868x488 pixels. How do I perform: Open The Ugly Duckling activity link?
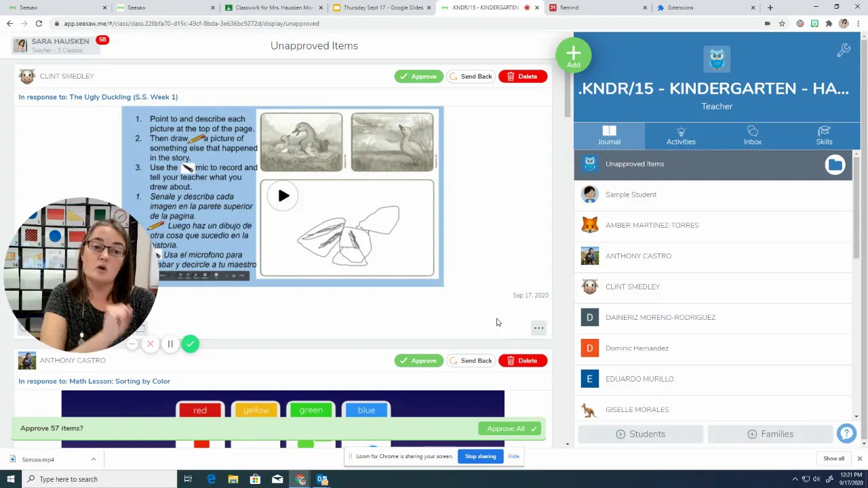coord(98,97)
